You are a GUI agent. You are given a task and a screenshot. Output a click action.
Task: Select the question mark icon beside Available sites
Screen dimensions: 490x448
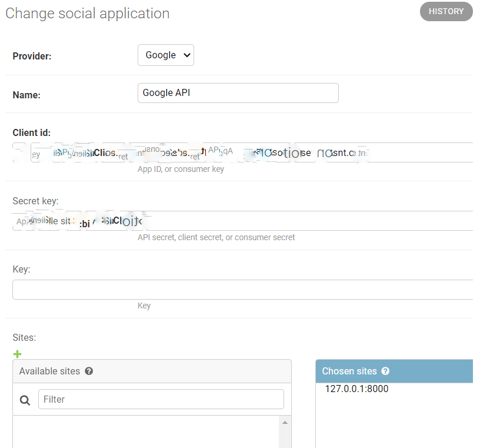coord(88,371)
